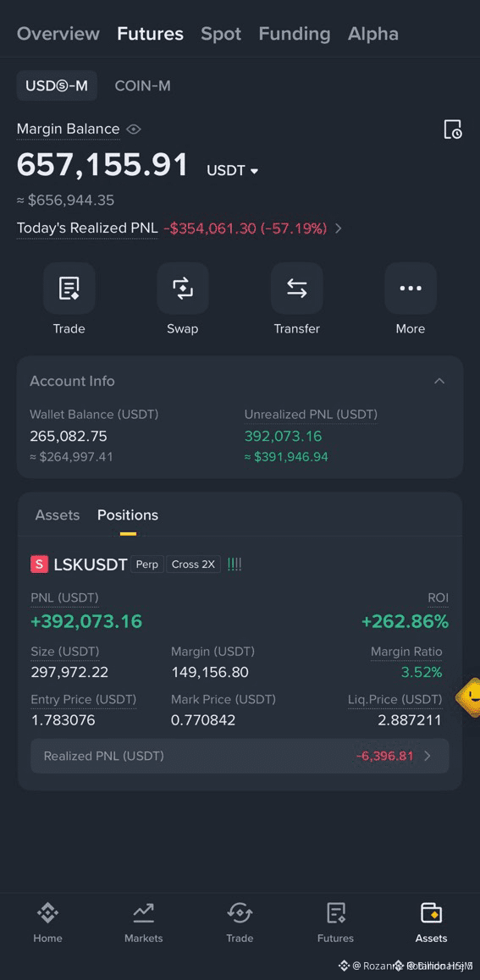Screen dimensions: 480x980
Task: Hide margin balance with eye icon
Action: click(133, 129)
